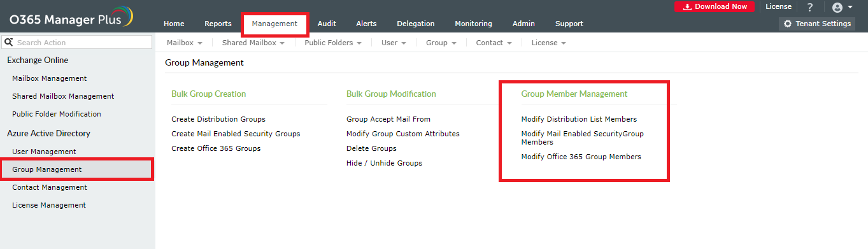Open Hide / Unhide Groups link
Screen dimensions: 868x249
click(384, 163)
